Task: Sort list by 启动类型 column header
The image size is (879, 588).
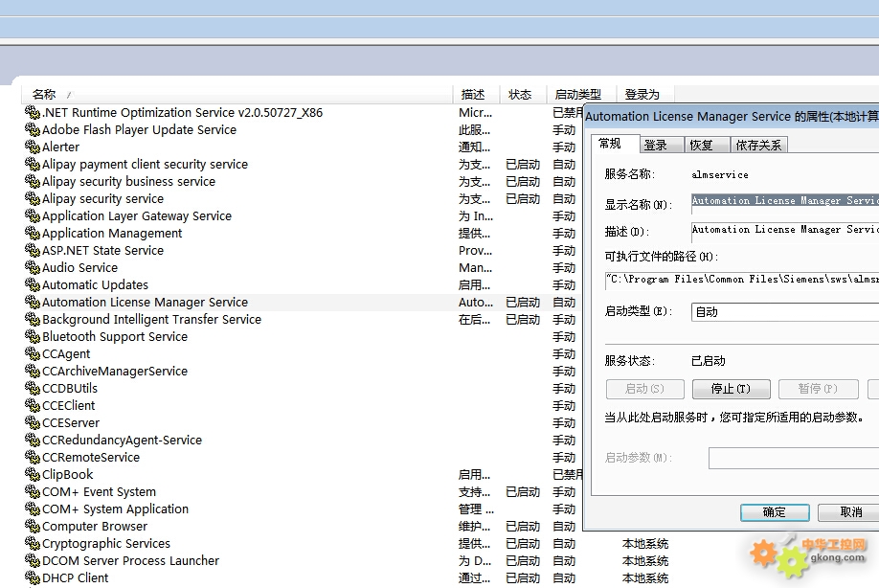Action: click(581, 94)
